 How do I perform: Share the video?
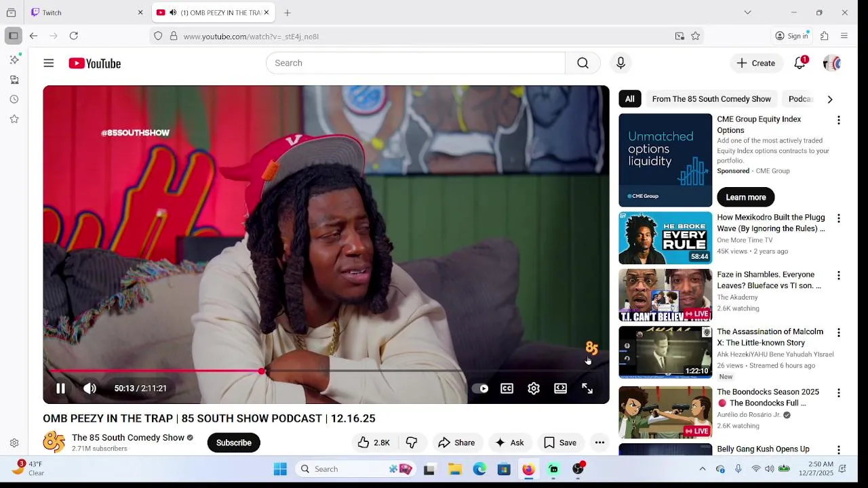pos(456,443)
